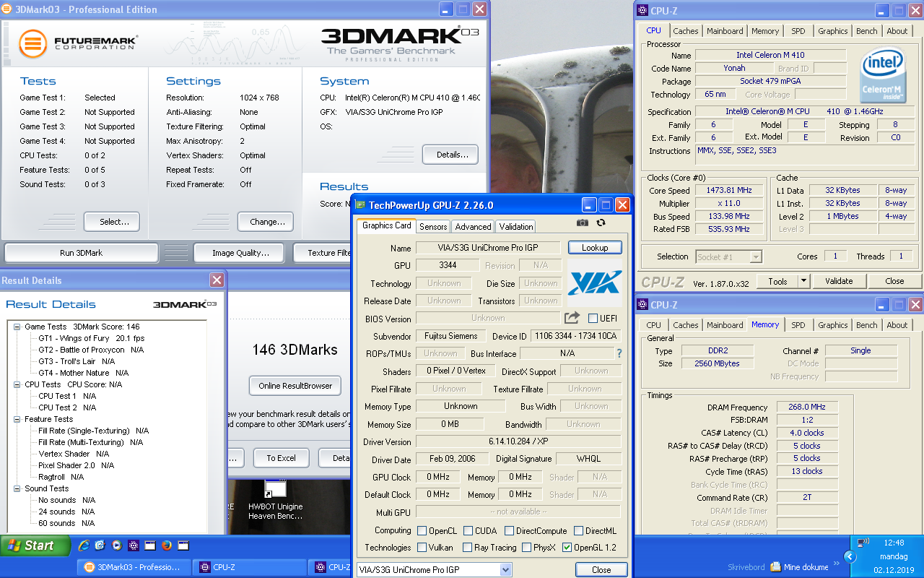Click the top CPU-Z title bar icon
This screenshot has height=578, width=924.
tap(641, 10)
